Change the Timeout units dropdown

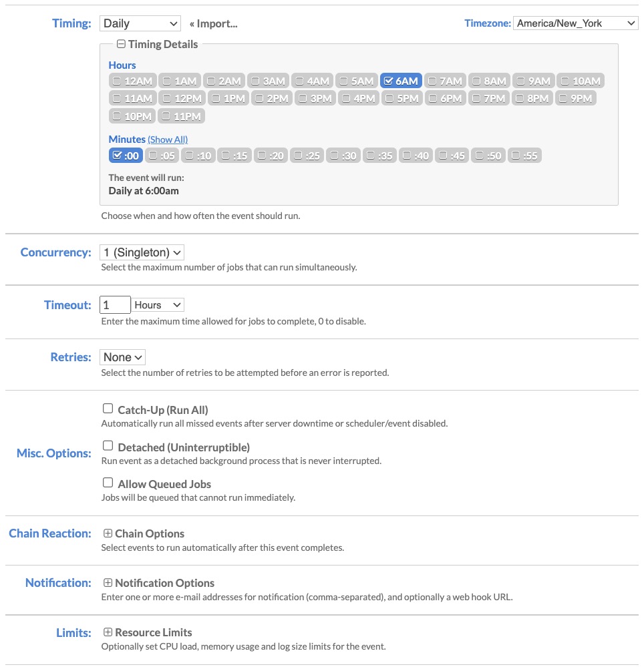(x=158, y=305)
